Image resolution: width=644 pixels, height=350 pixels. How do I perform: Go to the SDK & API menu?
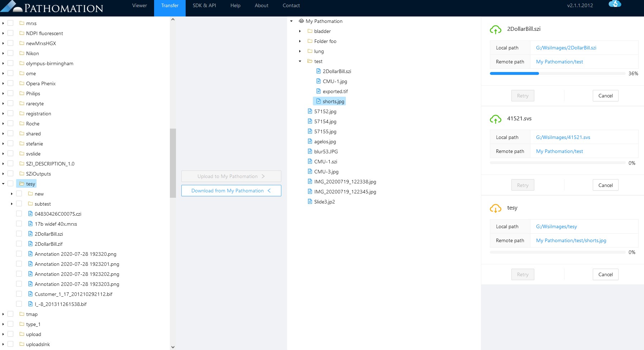[x=204, y=6]
